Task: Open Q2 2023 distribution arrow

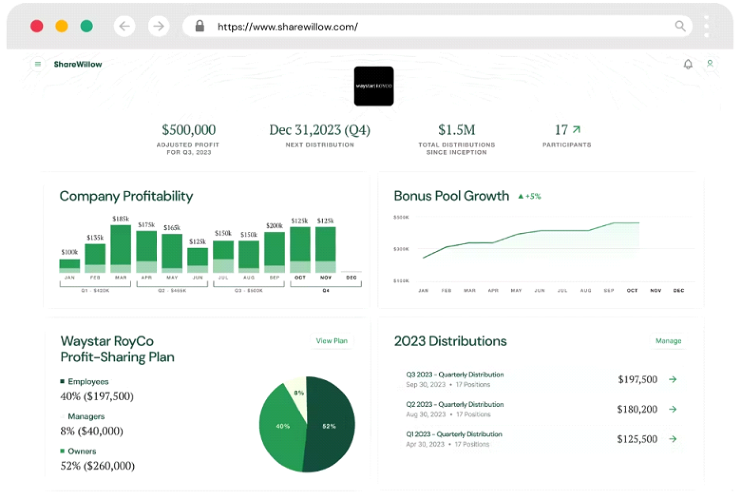Action: click(673, 409)
